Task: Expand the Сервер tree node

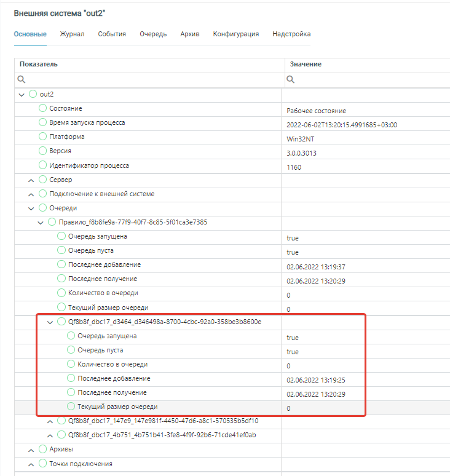Action: point(31,180)
